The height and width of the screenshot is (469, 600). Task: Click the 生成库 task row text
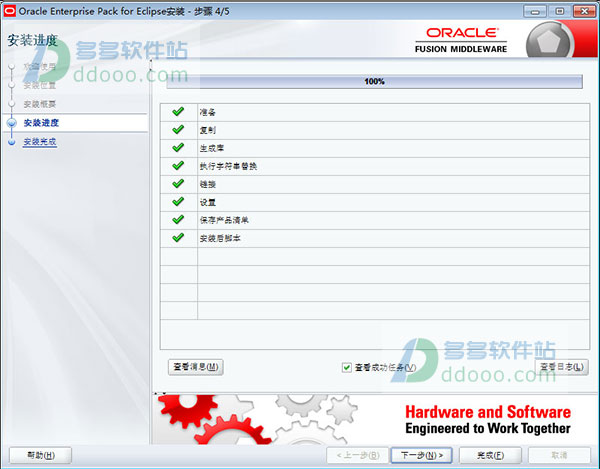[x=212, y=148]
